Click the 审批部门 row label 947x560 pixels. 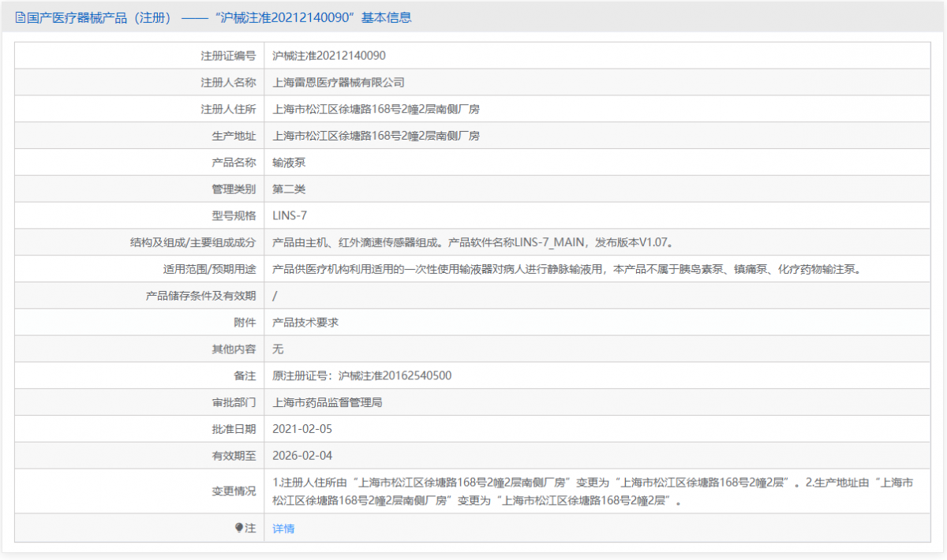[234, 402]
